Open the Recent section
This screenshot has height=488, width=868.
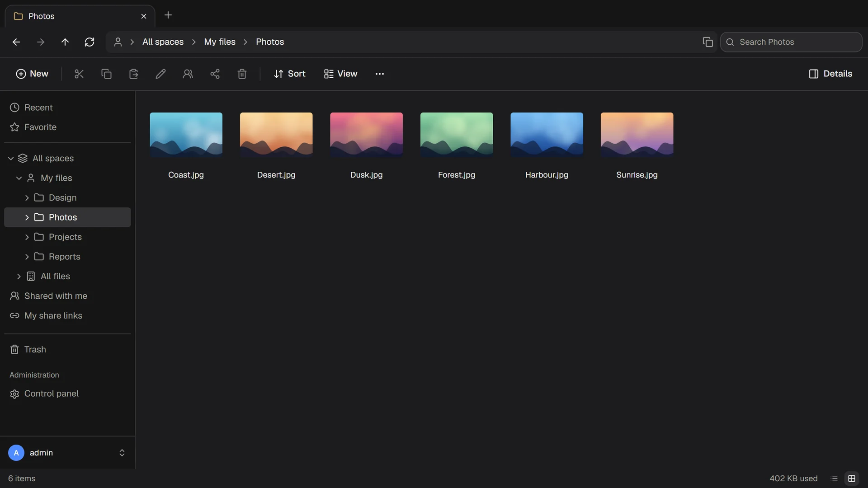click(x=67, y=108)
